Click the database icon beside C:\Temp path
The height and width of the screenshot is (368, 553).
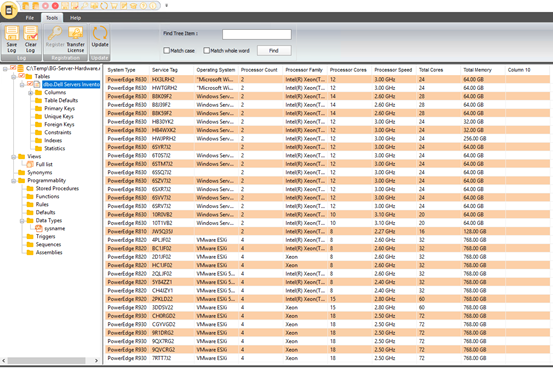point(20,68)
